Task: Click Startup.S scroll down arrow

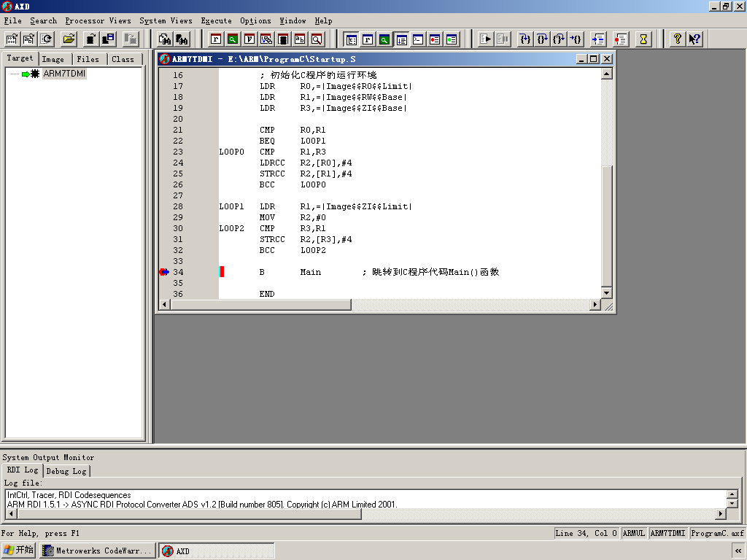Action: (x=606, y=293)
